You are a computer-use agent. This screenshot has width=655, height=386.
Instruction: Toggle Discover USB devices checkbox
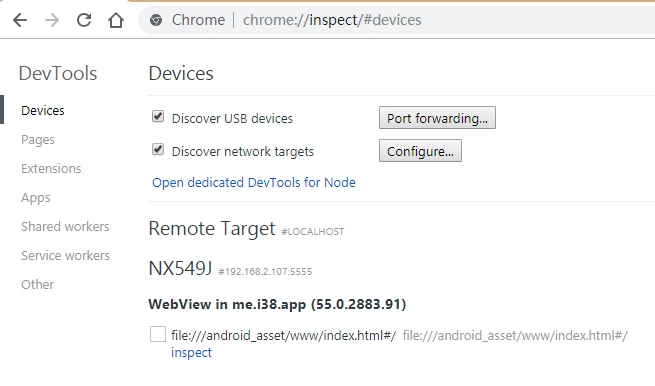click(158, 117)
